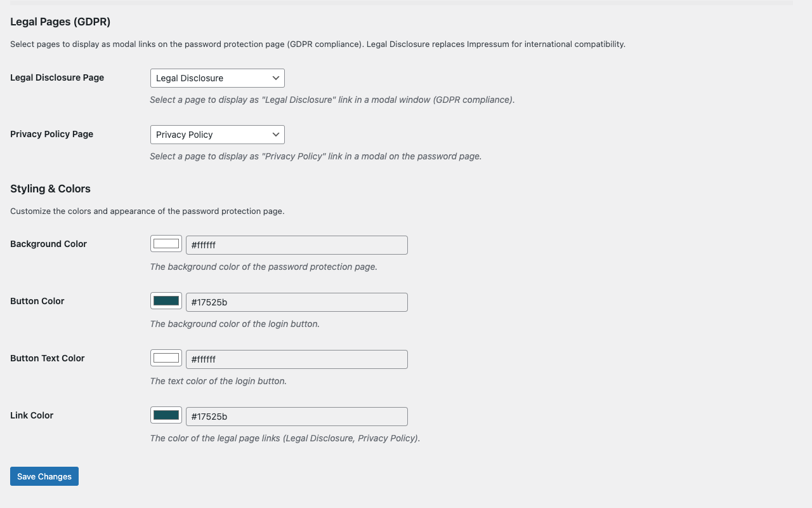Click the Link Color description text
The width and height of the screenshot is (812, 508).
(285, 438)
